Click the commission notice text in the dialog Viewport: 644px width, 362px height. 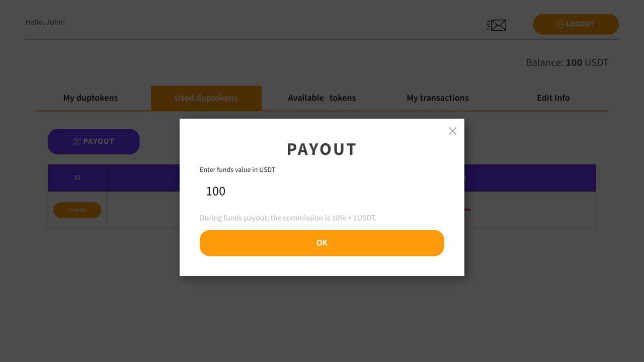click(x=288, y=218)
